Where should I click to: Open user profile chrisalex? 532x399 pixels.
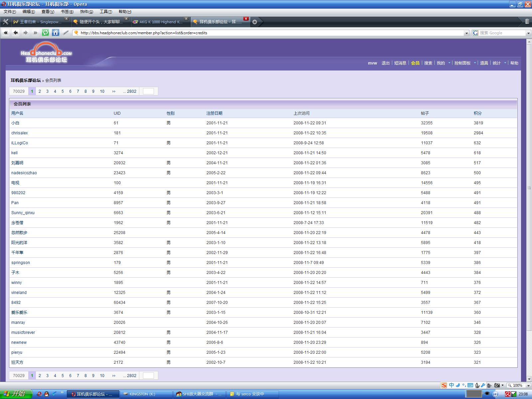coord(20,133)
